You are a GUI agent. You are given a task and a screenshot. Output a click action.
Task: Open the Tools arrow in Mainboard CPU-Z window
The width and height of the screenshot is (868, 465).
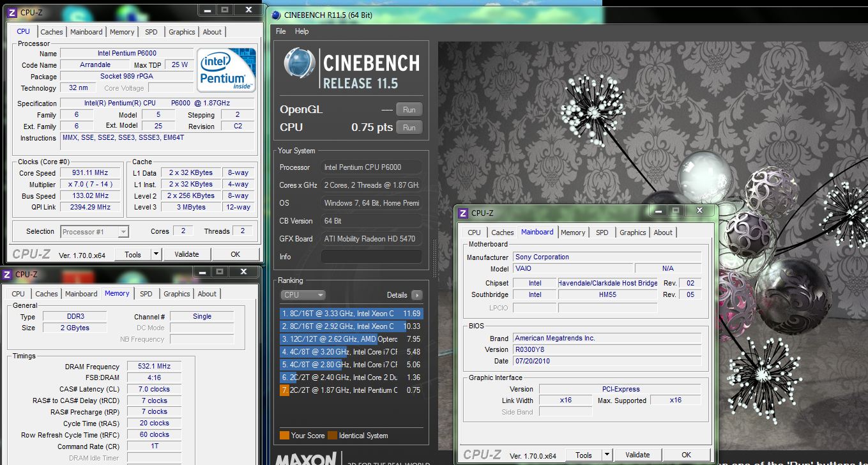pyautogui.click(x=607, y=455)
